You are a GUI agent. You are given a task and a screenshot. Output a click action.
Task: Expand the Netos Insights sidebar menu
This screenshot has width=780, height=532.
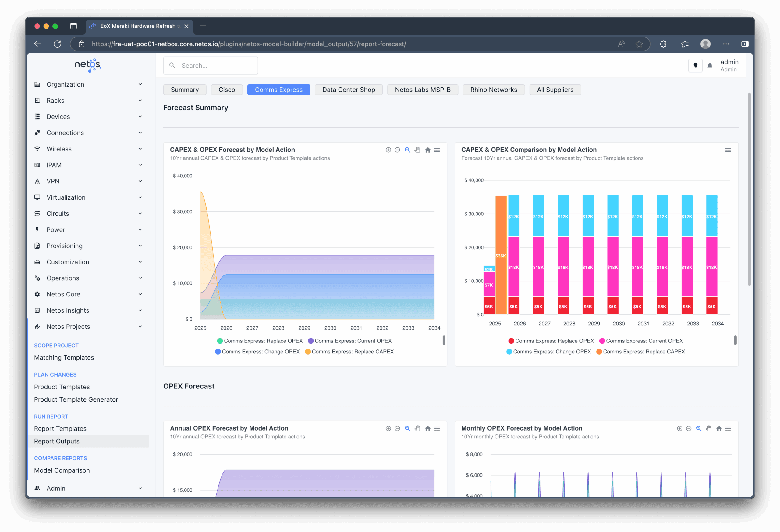click(88, 310)
